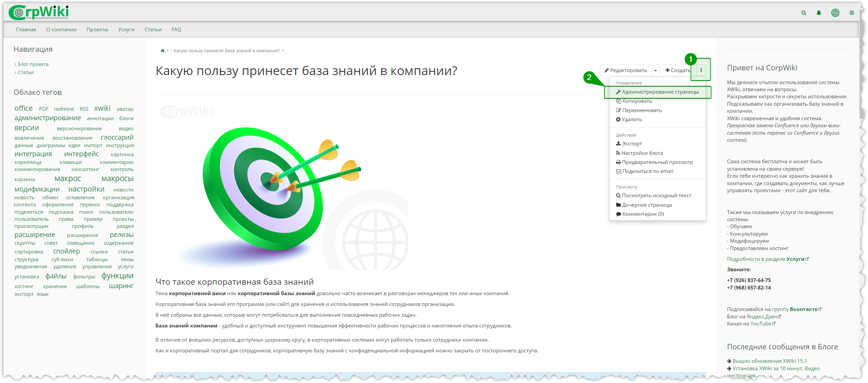Click the Редактировать pencil icon
This screenshot has height=383, width=868.
pos(609,70)
